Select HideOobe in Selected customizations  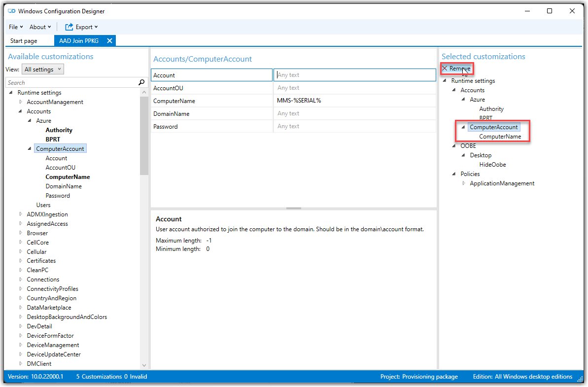coord(492,165)
